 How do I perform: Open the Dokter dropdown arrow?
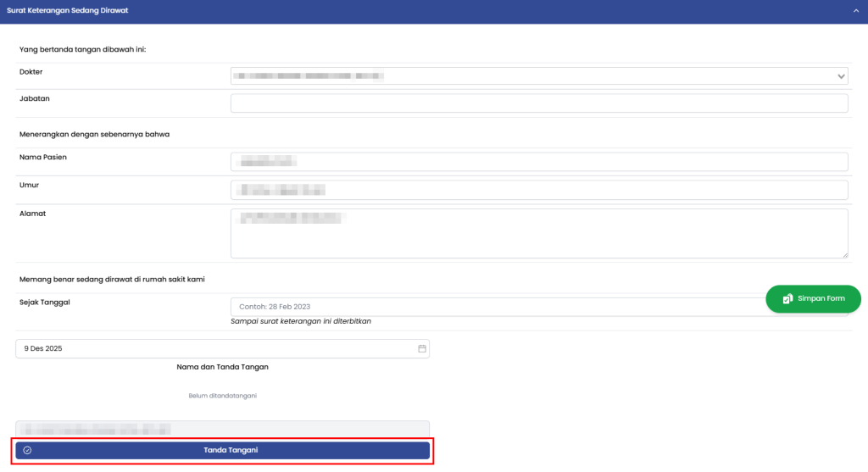pos(841,76)
